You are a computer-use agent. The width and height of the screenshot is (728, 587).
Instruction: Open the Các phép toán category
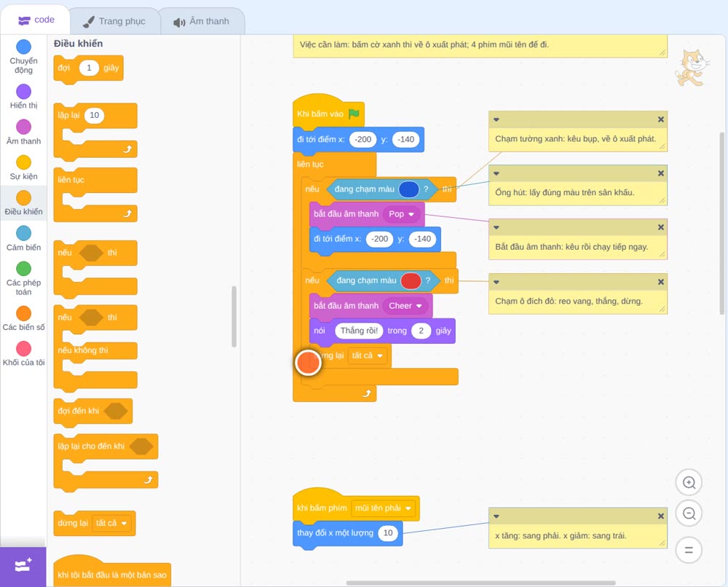(x=24, y=279)
